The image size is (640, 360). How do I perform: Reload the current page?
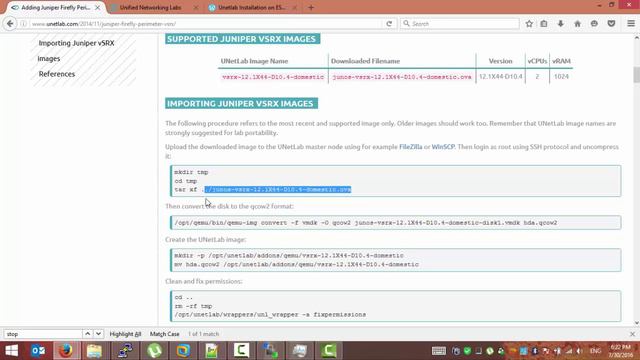(x=389, y=24)
